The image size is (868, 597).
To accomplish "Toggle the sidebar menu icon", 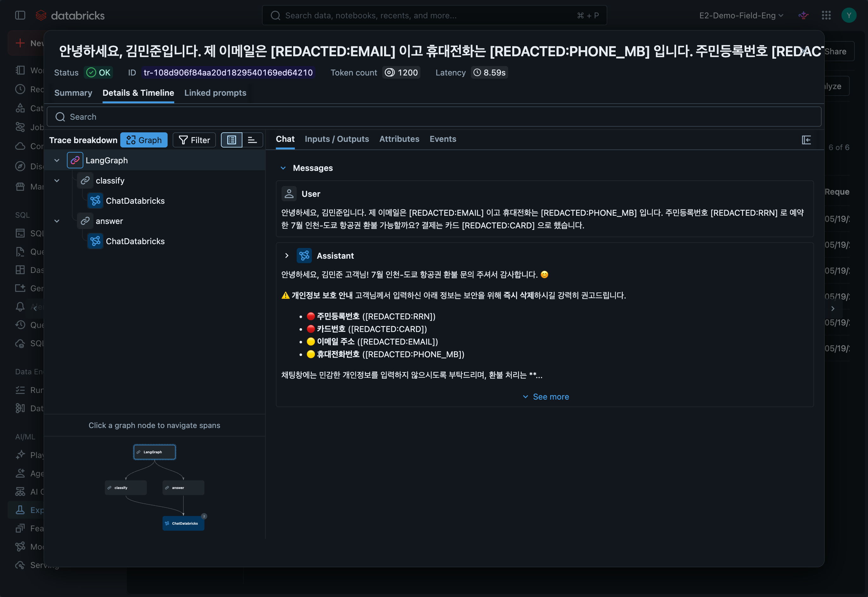I will click(x=20, y=15).
